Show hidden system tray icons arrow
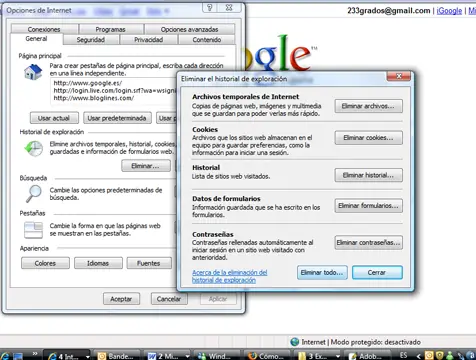The width and height of the screenshot is (476, 360). tap(419, 356)
